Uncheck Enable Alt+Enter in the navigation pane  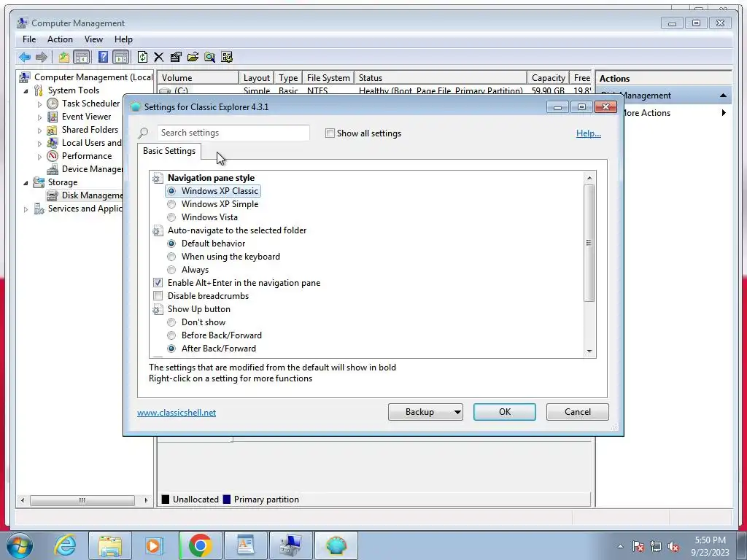tap(158, 283)
